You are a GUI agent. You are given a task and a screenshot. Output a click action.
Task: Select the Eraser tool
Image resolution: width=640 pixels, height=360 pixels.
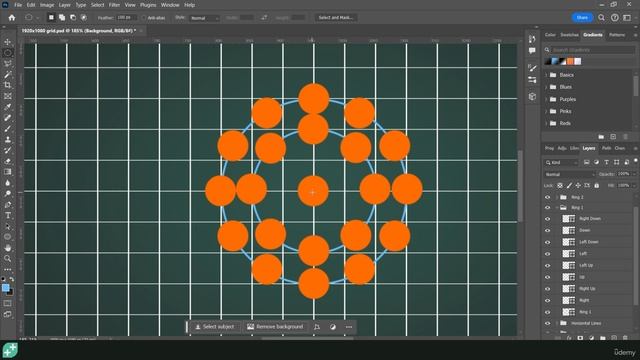[8, 161]
